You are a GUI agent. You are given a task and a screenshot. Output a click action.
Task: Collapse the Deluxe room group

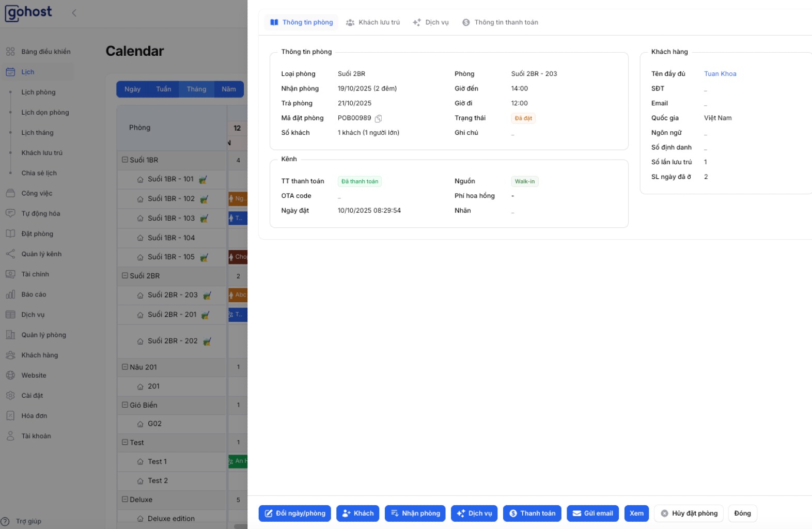[x=125, y=500]
